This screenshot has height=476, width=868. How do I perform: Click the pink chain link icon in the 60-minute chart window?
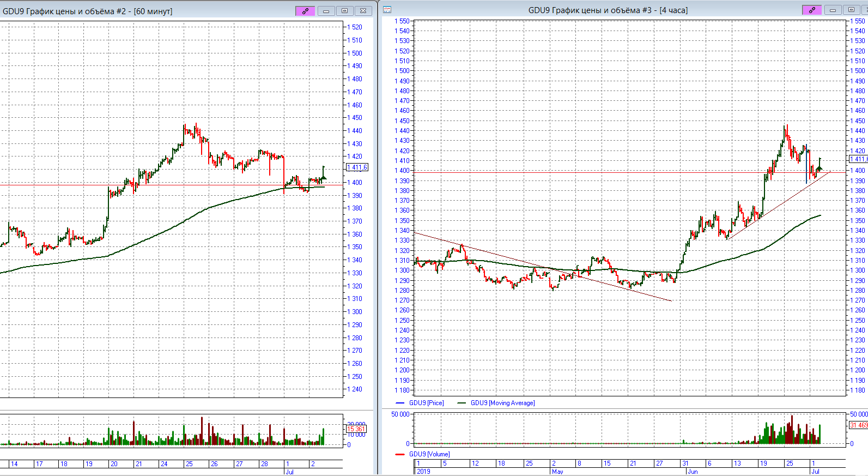click(x=305, y=11)
